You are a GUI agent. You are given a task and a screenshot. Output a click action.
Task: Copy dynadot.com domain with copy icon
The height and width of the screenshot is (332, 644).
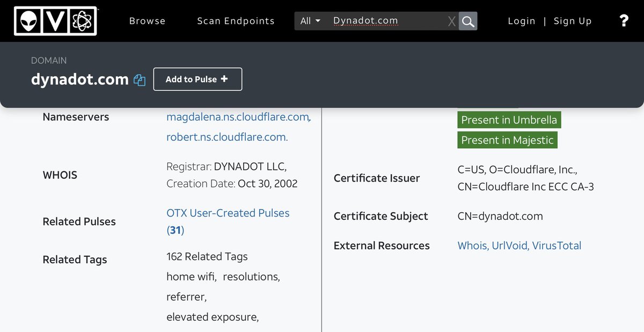point(140,80)
